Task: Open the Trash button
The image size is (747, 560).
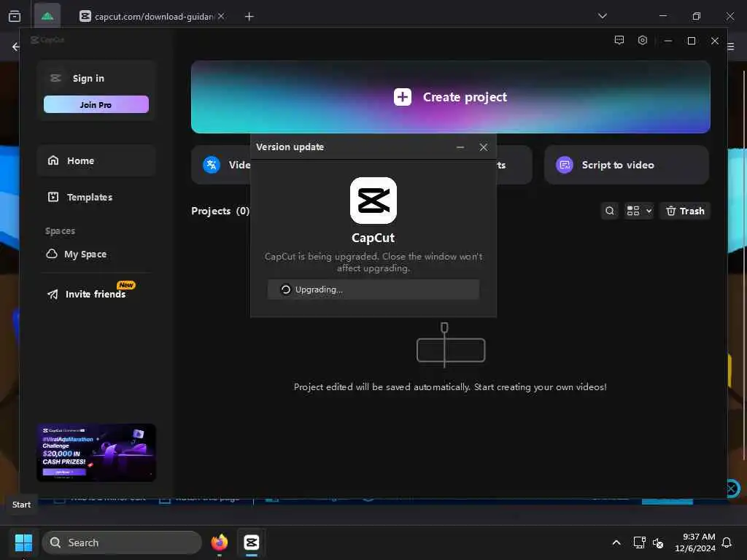Action: click(684, 211)
